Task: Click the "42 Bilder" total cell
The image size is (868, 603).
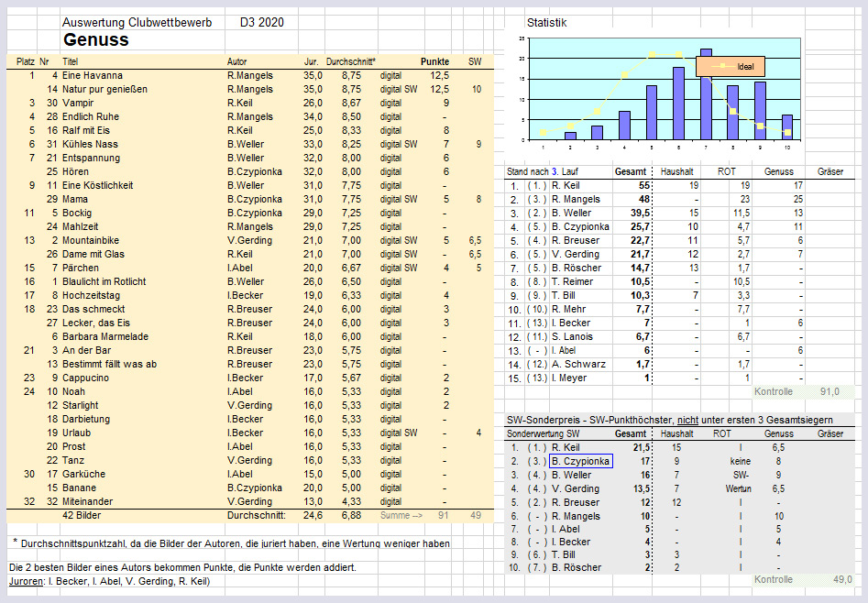Action: pyautogui.click(x=81, y=516)
